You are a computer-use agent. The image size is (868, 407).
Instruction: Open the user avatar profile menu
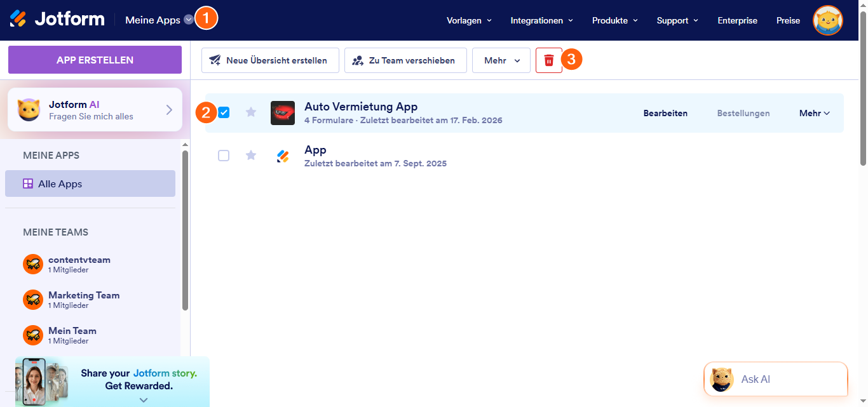827,20
